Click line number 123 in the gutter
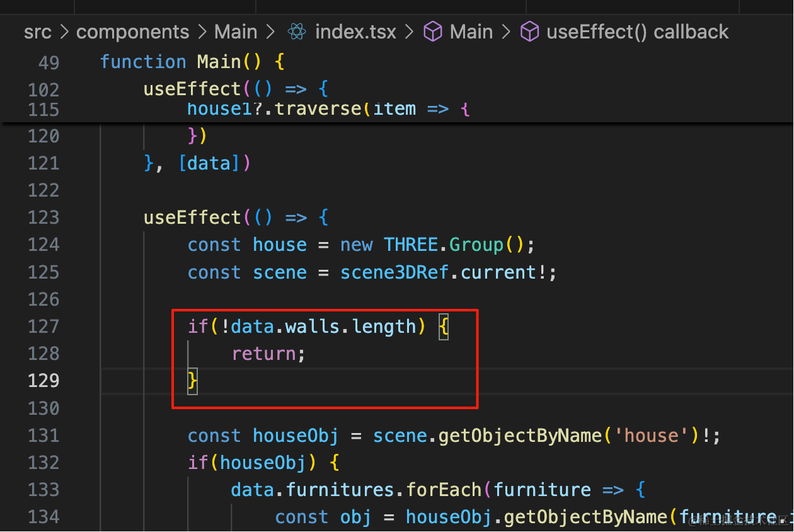Image resolution: width=794 pixels, height=532 pixels. (43, 217)
